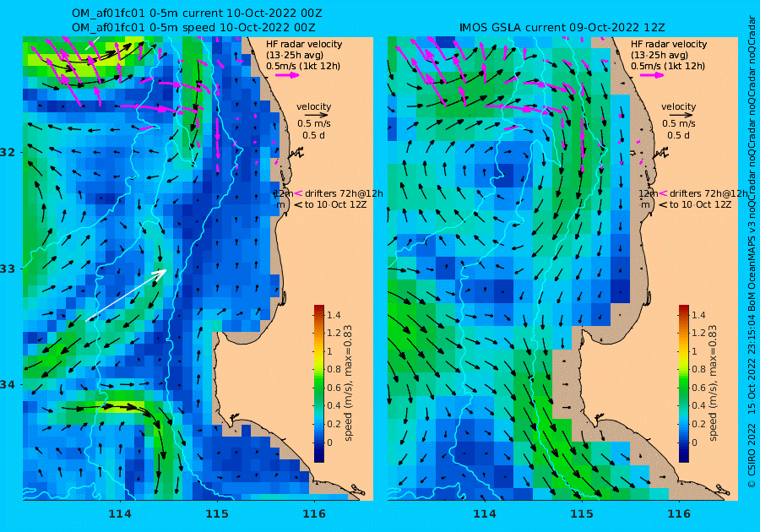Click longitude label '116' under IMOS GSLA map
The width and height of the screenshot is (760, 532).
pos(679,513)
